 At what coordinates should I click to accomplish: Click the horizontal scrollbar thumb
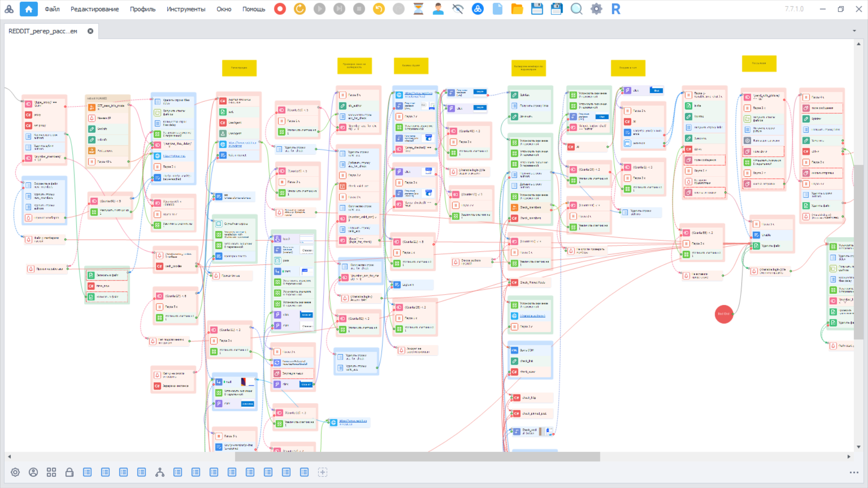[x=417, y=457]
